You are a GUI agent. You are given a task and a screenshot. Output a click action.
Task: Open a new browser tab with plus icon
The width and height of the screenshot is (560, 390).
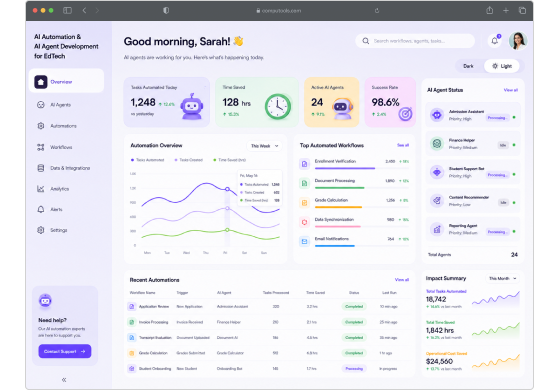point(506,10)
